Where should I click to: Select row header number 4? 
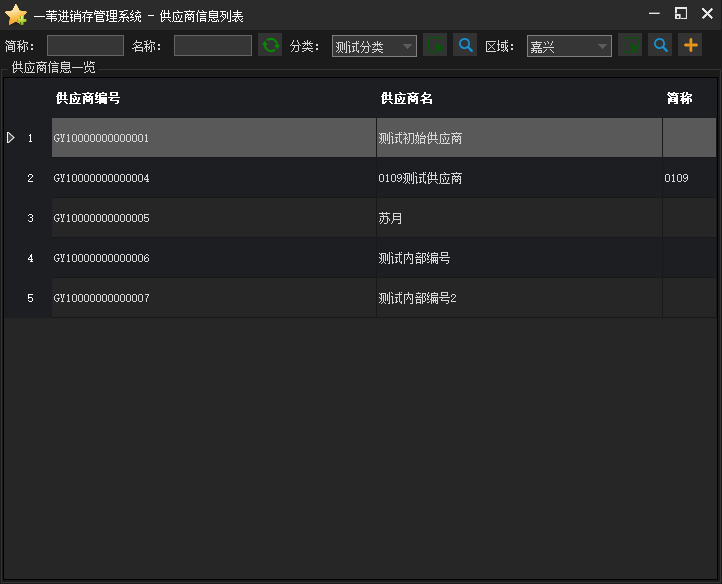pyautogui.click(x=28, y=258)
